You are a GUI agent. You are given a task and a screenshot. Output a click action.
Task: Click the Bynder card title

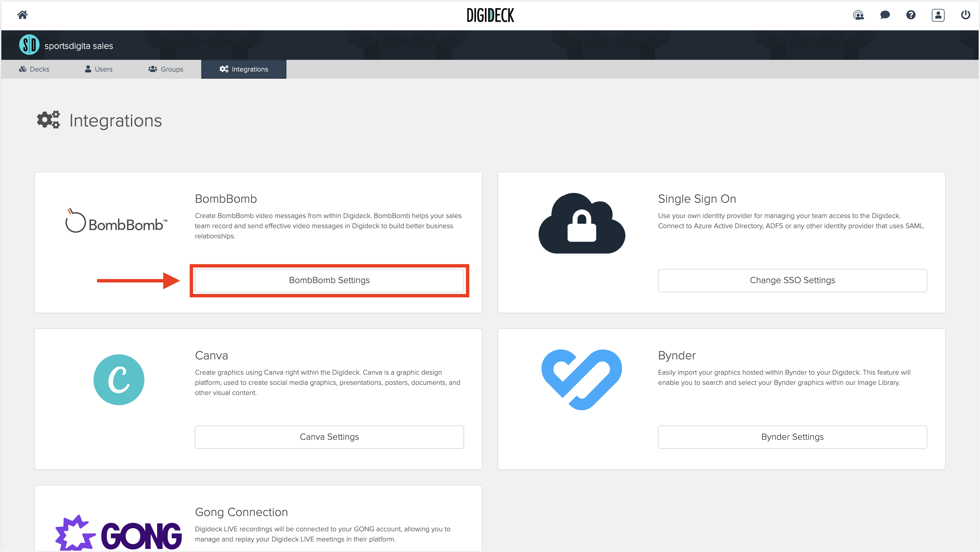pyautogui.click(x=677, y=355)
